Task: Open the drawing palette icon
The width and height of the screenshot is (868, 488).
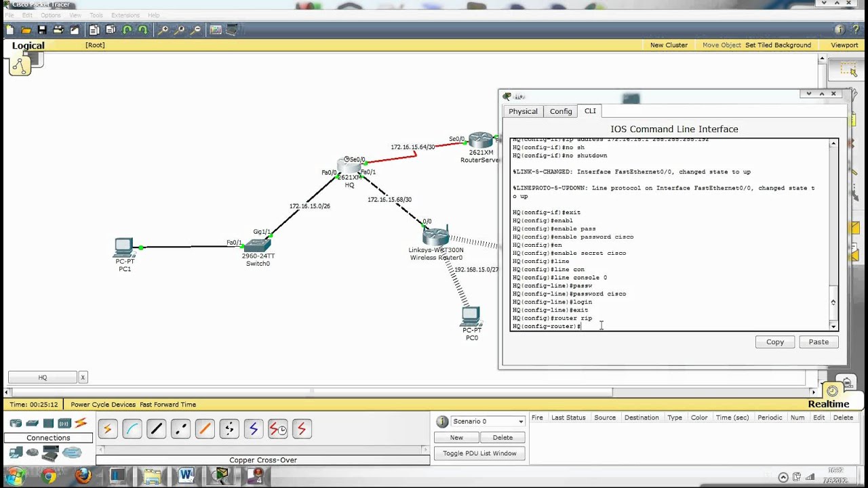Action: pos(216,30)
